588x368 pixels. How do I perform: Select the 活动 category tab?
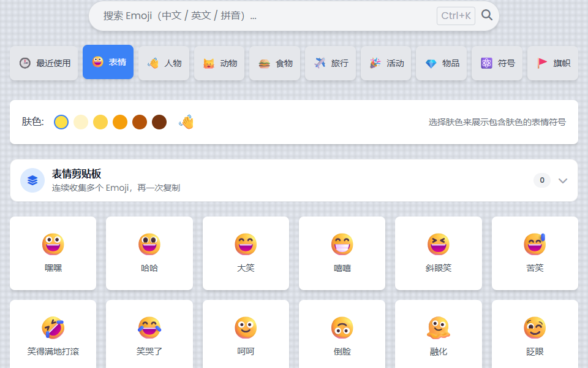(x=386, y=63)
